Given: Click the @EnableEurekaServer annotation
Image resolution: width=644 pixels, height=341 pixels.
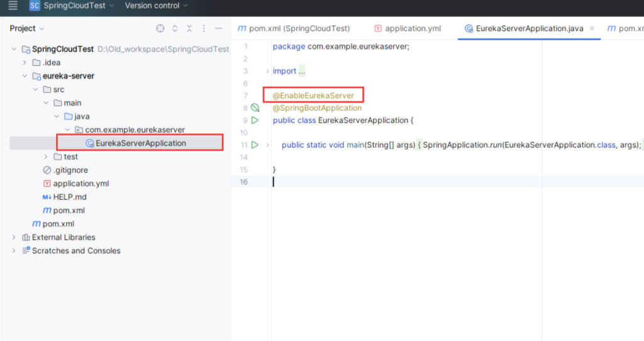Looking at the screenshot, I should tap(313, 96).
